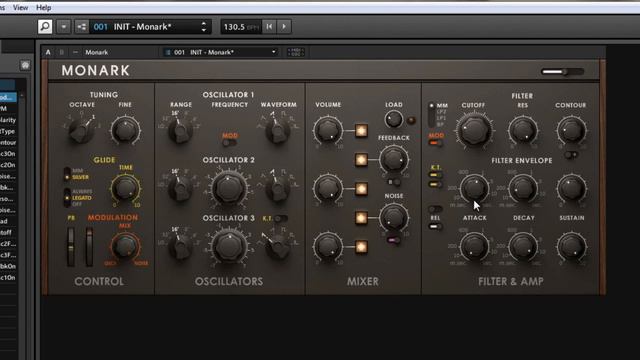Click the Amp Decay knob

tap(523, 247)
